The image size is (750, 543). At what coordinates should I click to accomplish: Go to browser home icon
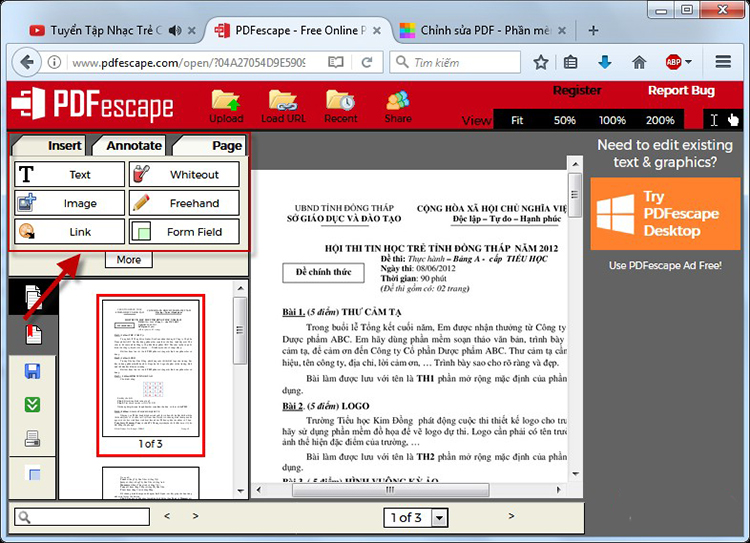(x=639, y=62)
